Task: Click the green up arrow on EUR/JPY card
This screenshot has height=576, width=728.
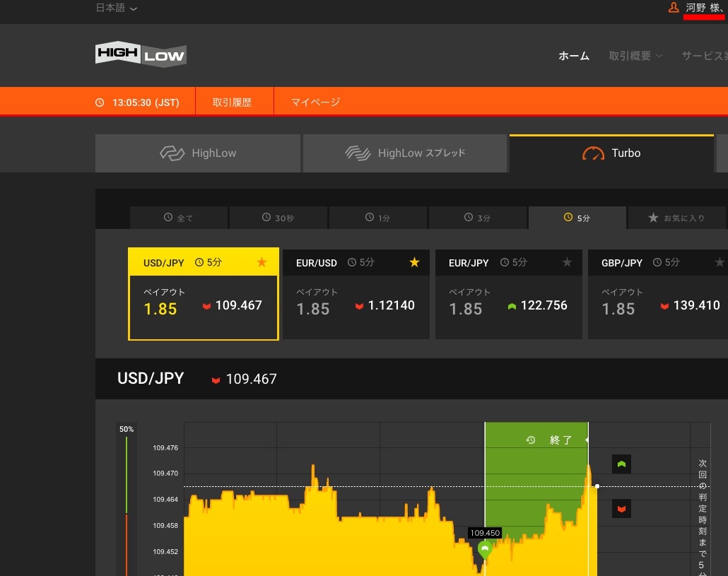Action: [x=512, y=306]
